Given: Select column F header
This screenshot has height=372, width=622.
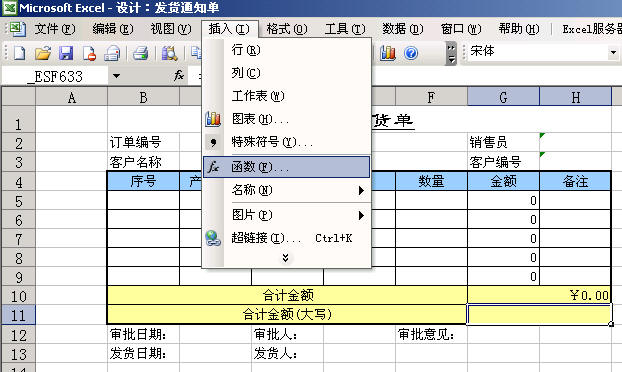Looking at the screenshot, I should click(x=431, y=97).
